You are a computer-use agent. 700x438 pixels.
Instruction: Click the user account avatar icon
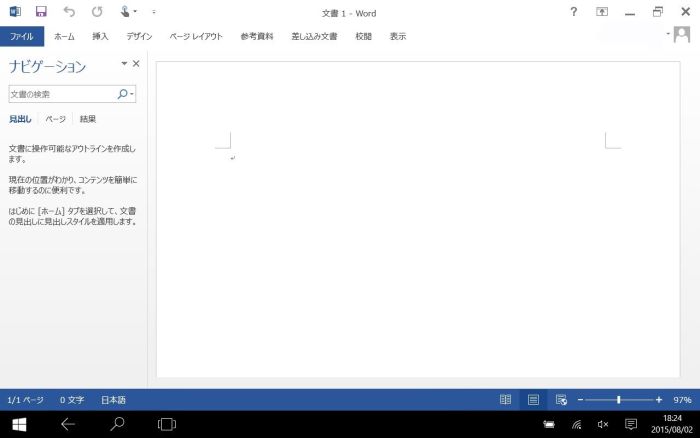point(683,35)
